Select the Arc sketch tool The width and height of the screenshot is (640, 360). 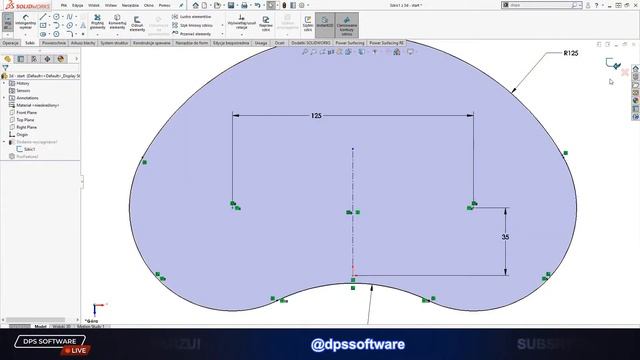pyautogui.click(x=56, y=25)
